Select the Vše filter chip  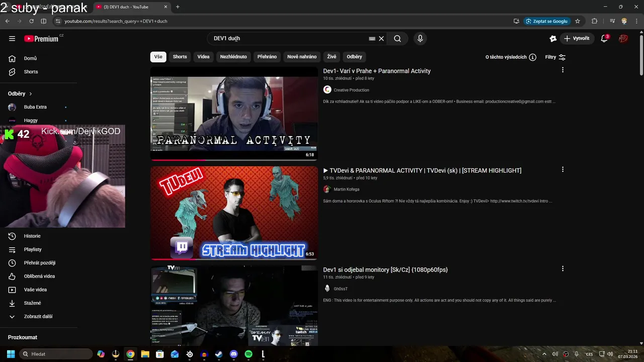click(158, 57)
